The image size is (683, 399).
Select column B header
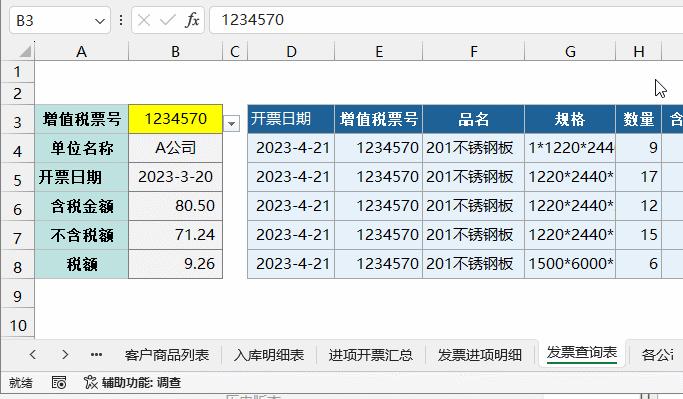tap(176, 52)
